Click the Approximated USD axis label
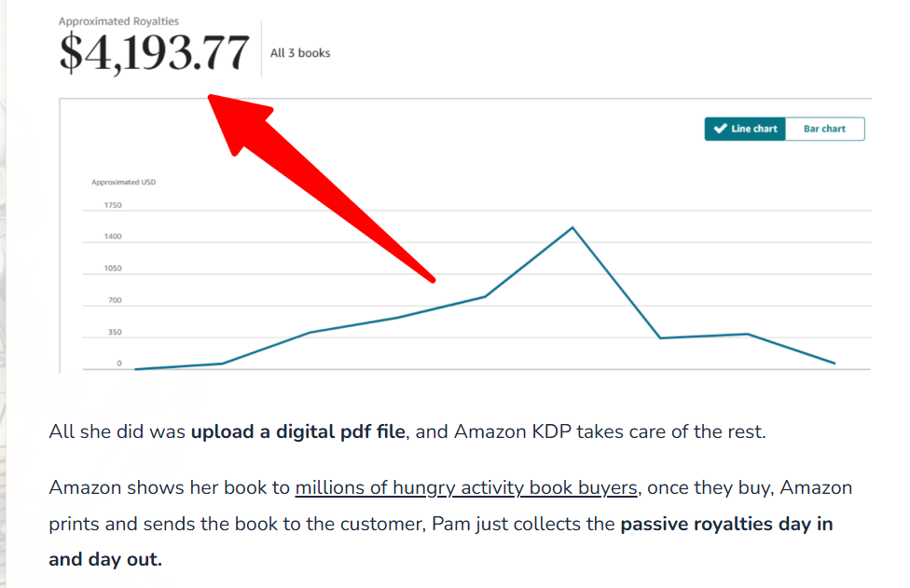The width and height of the screenshot is (910, 588). coord(123,182)
